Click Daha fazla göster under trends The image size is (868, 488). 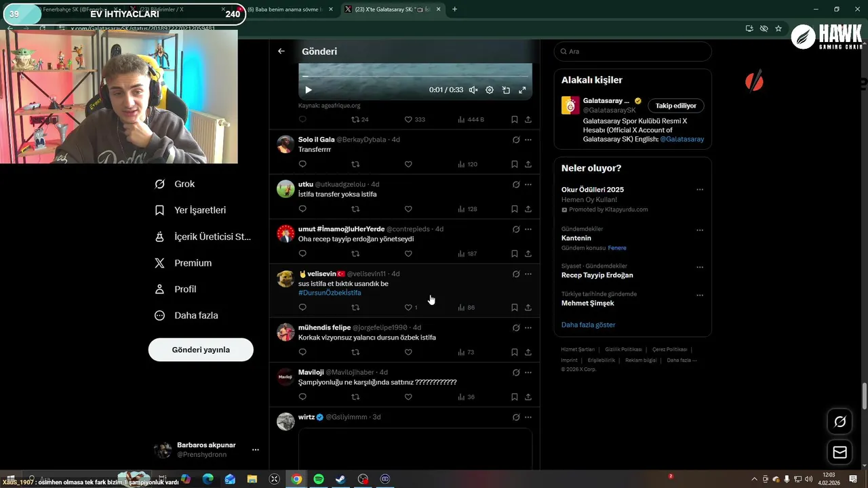pyautogui.click(x=588, y=325)
